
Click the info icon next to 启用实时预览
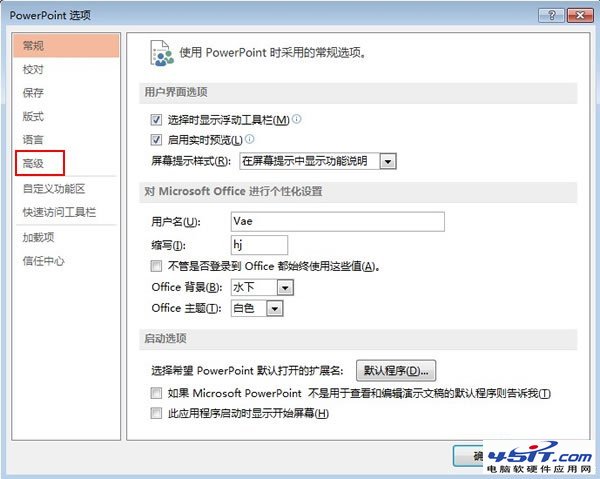pos(249,139)
